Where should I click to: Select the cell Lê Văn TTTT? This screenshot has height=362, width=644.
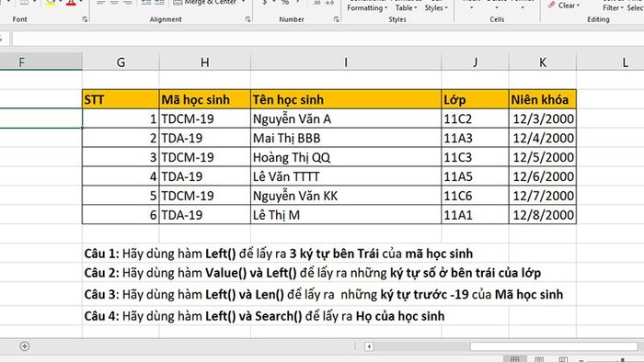point(346,176)
